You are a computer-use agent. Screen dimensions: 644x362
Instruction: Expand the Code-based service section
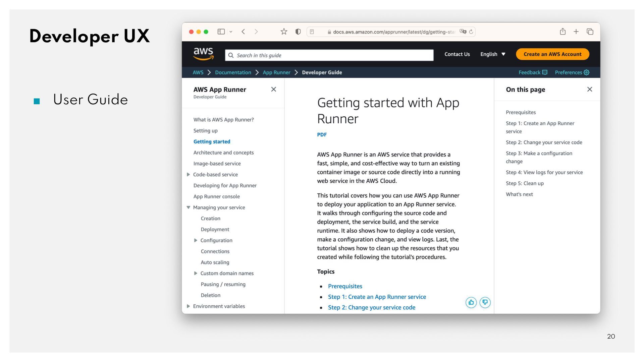pyautogui.click(x=189, y=174)
